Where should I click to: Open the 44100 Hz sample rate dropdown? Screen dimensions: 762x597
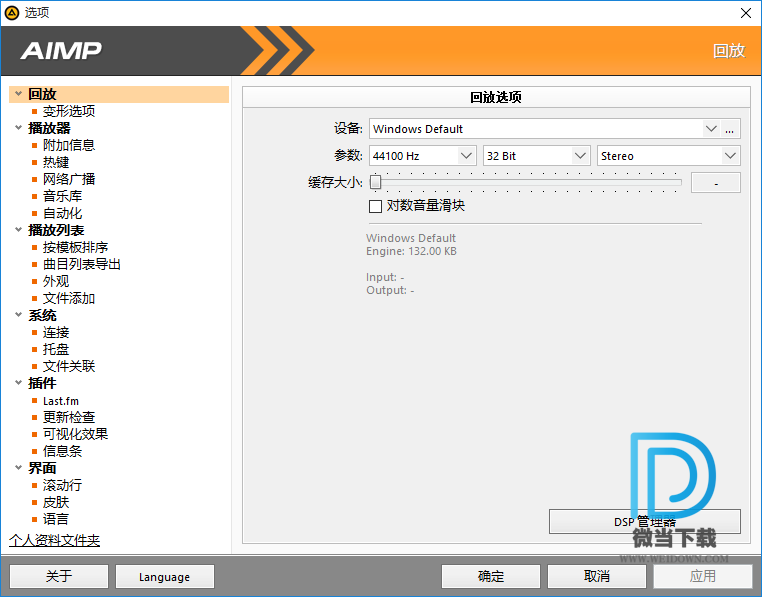(466, 156)
